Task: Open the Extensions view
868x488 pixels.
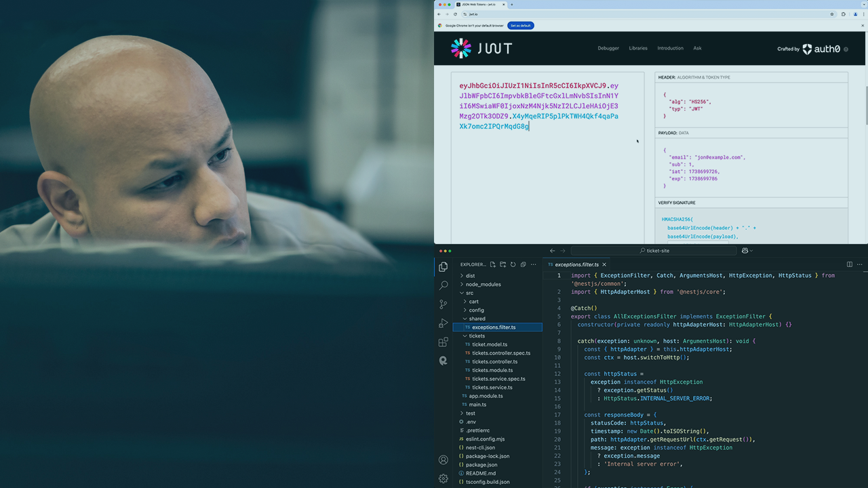Action: click(443, 342)
